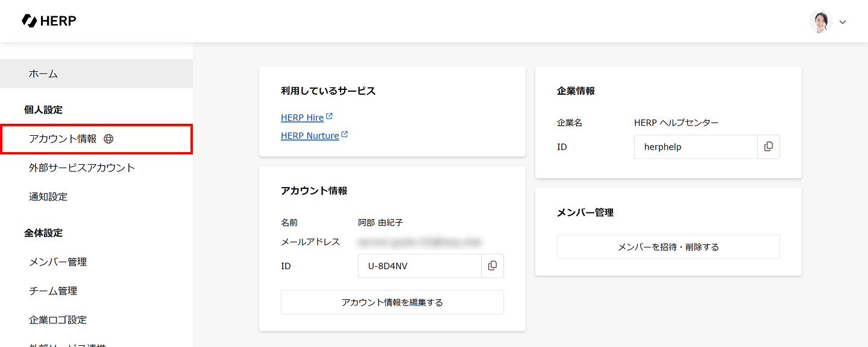
Task: Open チーム管理 in sidebar
Action: pyautogui.click(x=53, y=291)
